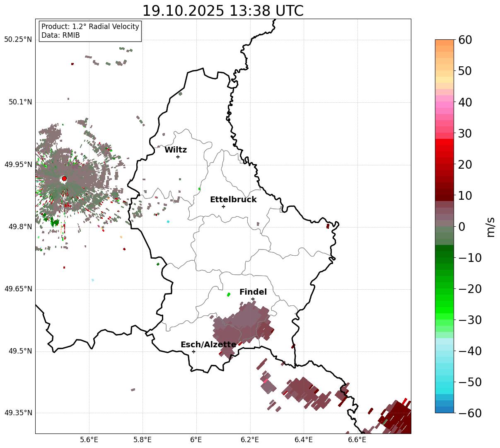The height and width of the screenshot is (448, 500).
Task: Click the Esch/Alzette station cross marker
Action: pos(193,351)
